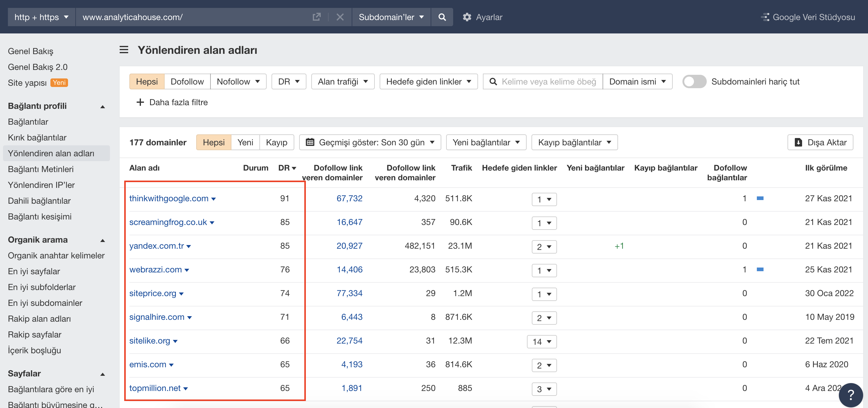The image size is (868, 408).
Task: Expand links dropdown for sitelike.org row
Action: [542, 342]
